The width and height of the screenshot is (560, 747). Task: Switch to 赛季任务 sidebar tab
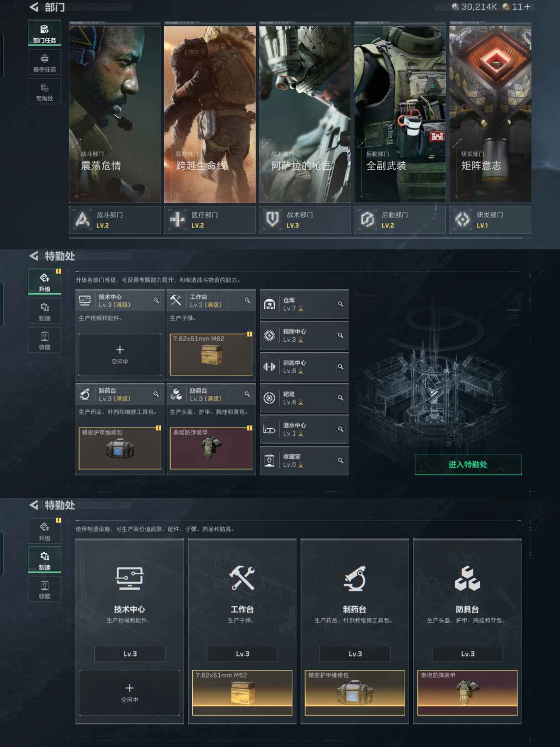pos(44,62)
